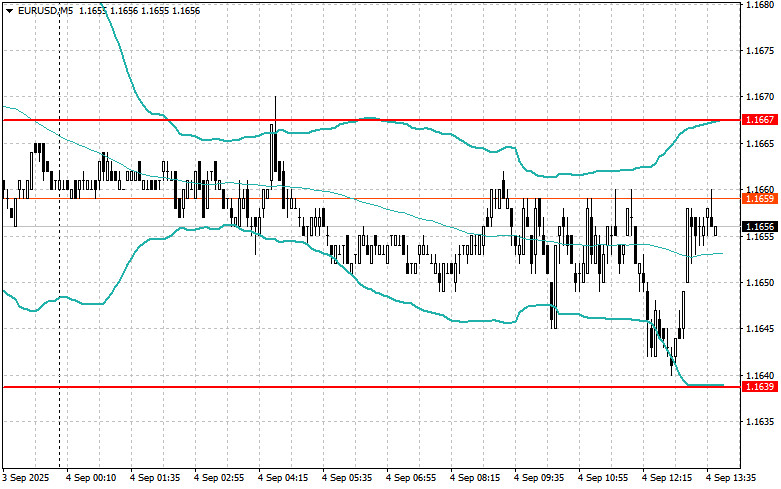
Task: Click the 1.1670 price scale value
Action: (760, 97)
